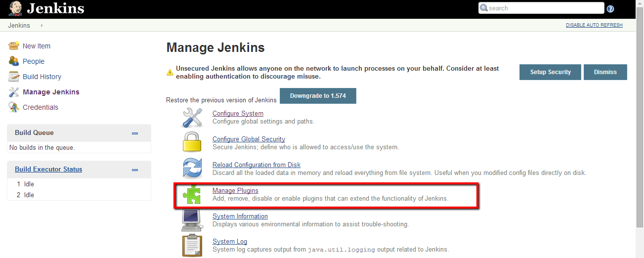Open Build History from sidebar
The width and height of the screenshot is (644, 258).
42,77
